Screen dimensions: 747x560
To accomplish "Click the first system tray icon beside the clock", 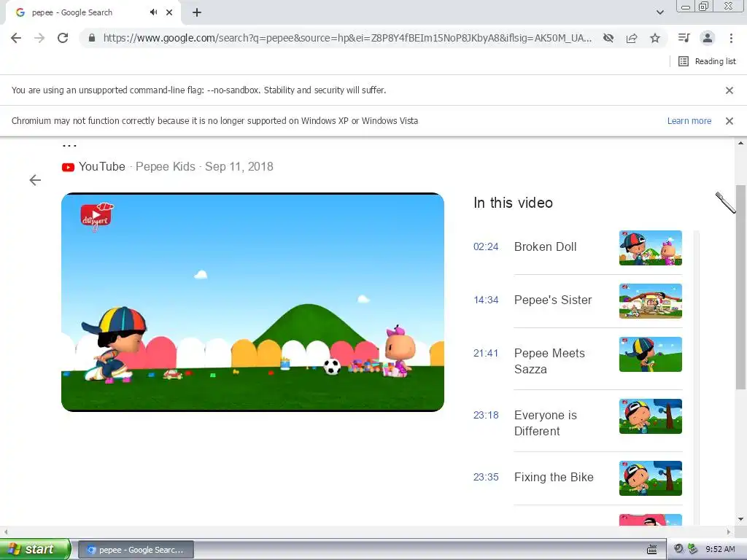I will tap(679, 549).
